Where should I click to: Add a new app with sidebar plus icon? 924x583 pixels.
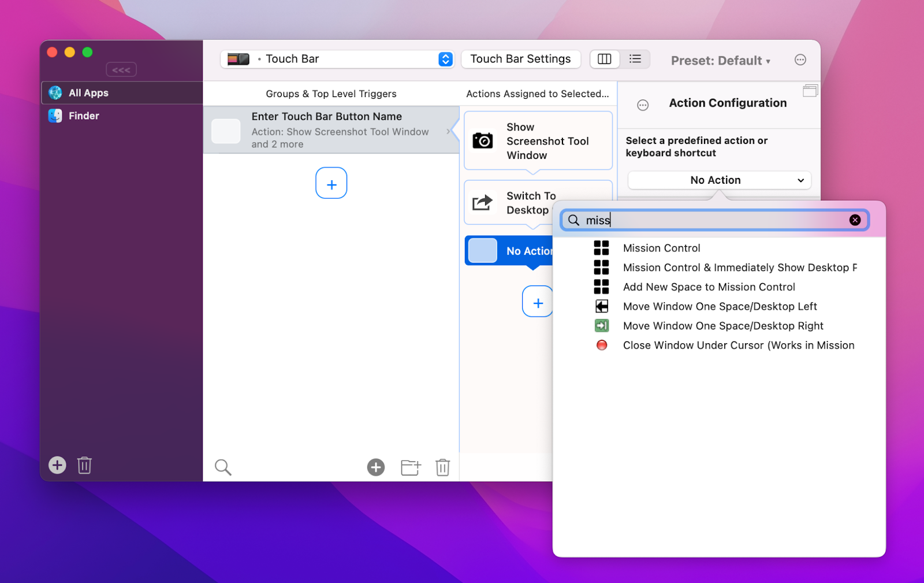(57, 465)
